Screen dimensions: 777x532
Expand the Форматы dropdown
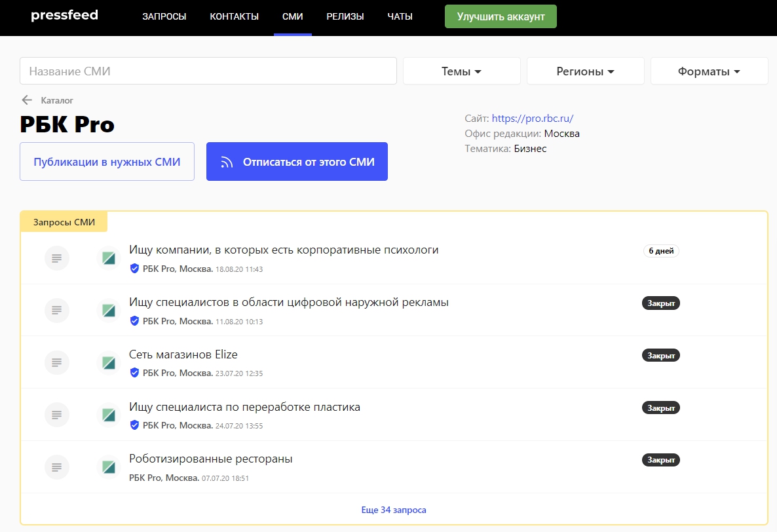(x=709, y=71)
